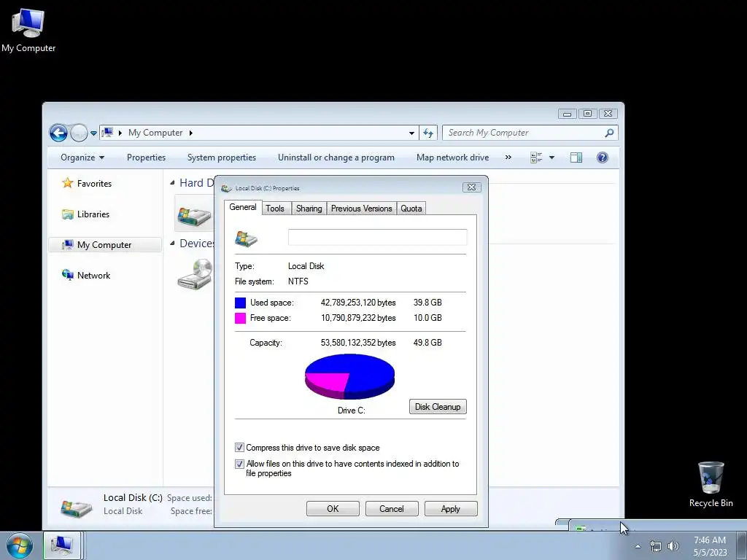Refresh the My Computer view

click(428, 133)
